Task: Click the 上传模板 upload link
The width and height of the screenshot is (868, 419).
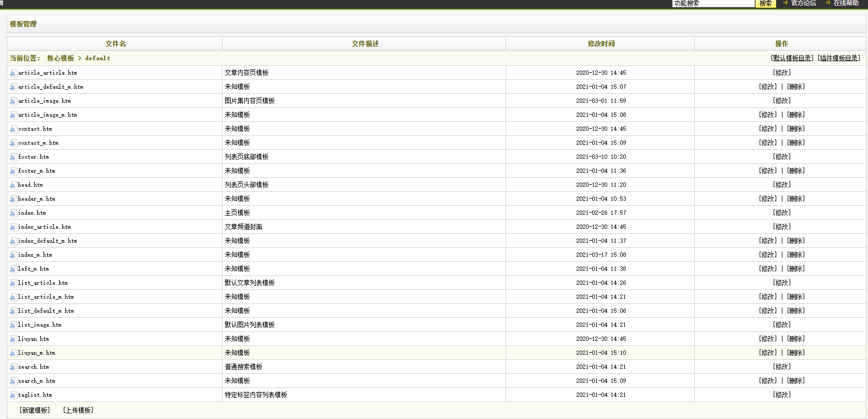Action: click(x=78, y=410)
